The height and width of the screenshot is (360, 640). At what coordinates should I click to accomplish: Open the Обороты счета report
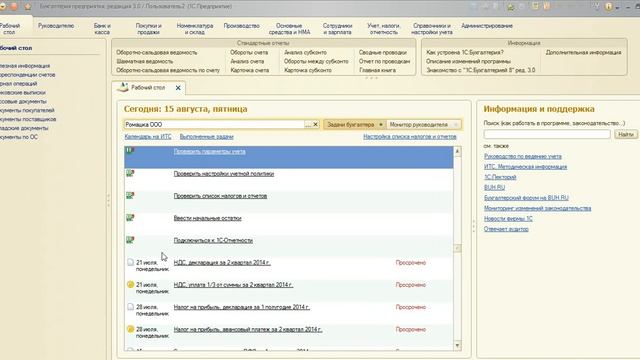249,52
